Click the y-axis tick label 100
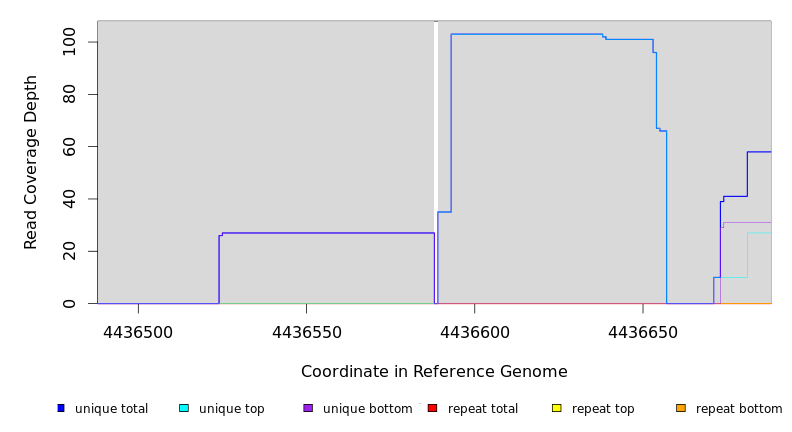 (69, 42)
